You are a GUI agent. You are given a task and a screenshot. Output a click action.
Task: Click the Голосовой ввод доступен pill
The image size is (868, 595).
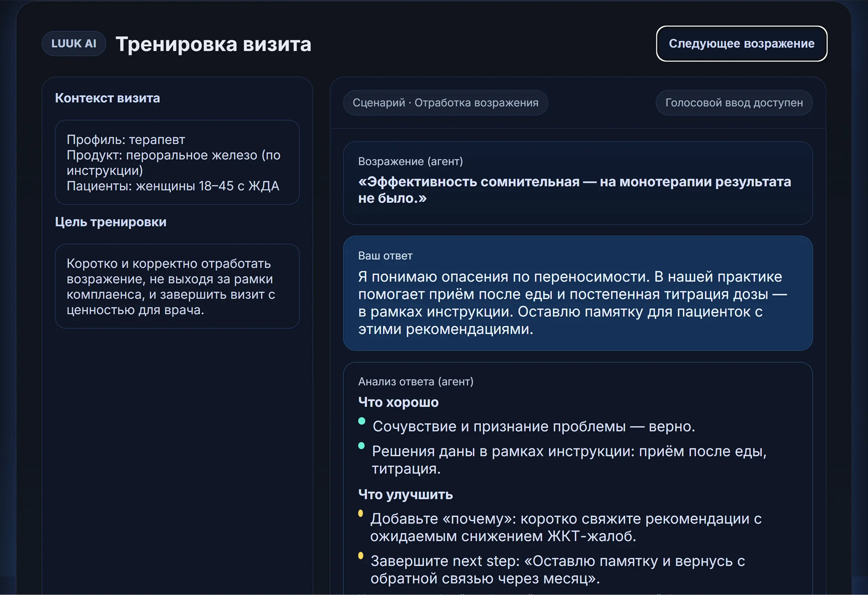point(734,103)
